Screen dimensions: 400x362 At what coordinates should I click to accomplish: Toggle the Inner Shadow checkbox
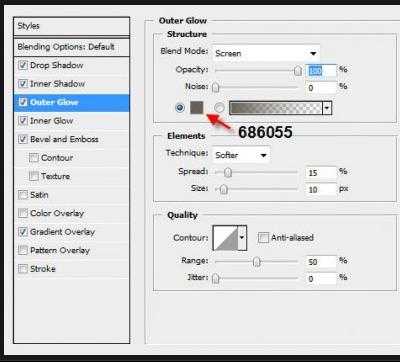click(x=23, y=83)
